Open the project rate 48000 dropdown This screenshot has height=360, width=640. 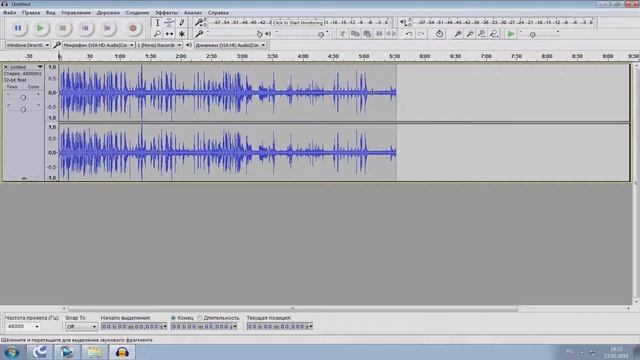click(23, 327)
